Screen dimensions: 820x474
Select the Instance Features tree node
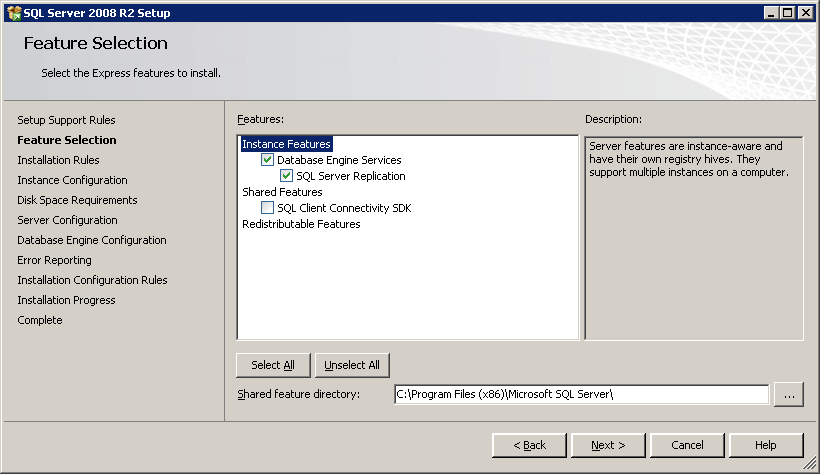coord(286,144)
